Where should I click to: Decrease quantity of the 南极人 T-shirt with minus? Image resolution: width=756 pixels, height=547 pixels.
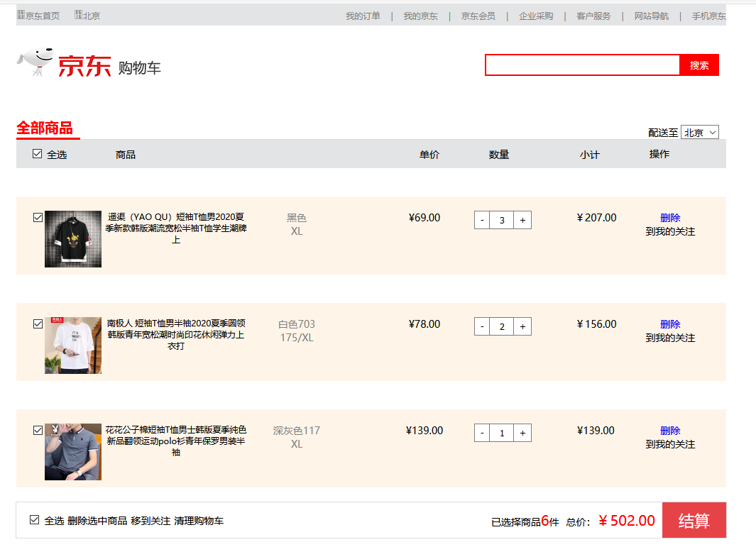(482, 327)
